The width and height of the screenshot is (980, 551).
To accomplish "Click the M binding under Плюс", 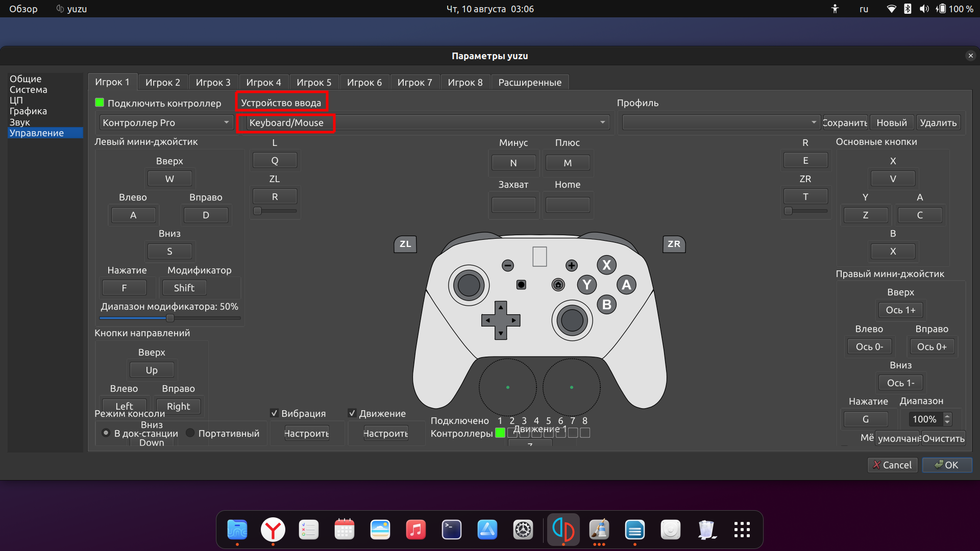I will 568,163.
